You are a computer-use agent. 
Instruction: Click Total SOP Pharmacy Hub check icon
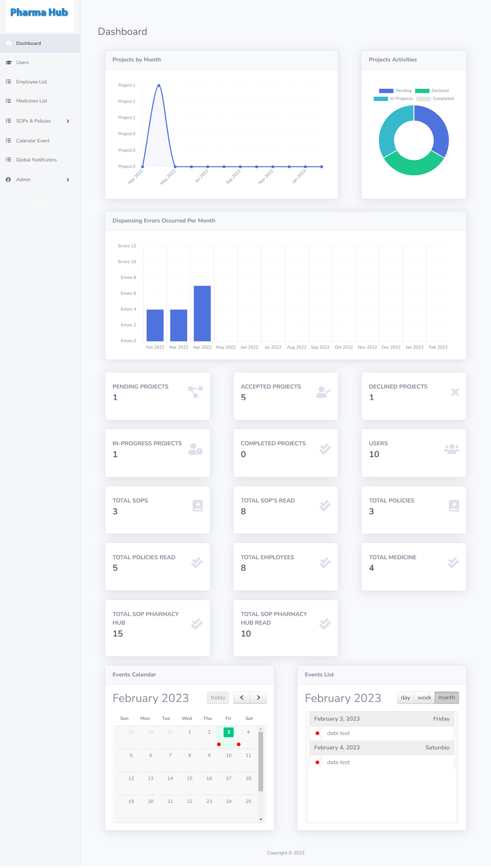click(197, 624)
